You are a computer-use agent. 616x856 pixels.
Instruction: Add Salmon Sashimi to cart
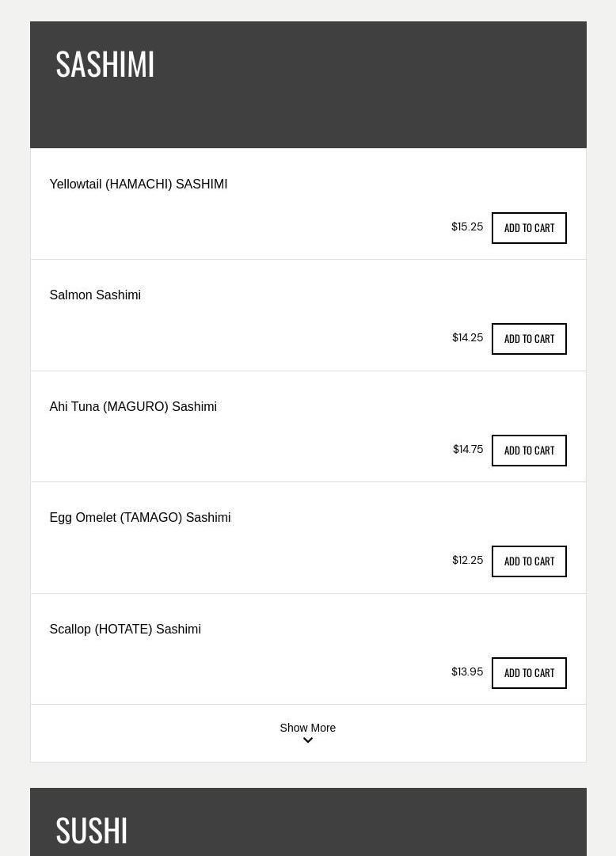tap(529, 338)
